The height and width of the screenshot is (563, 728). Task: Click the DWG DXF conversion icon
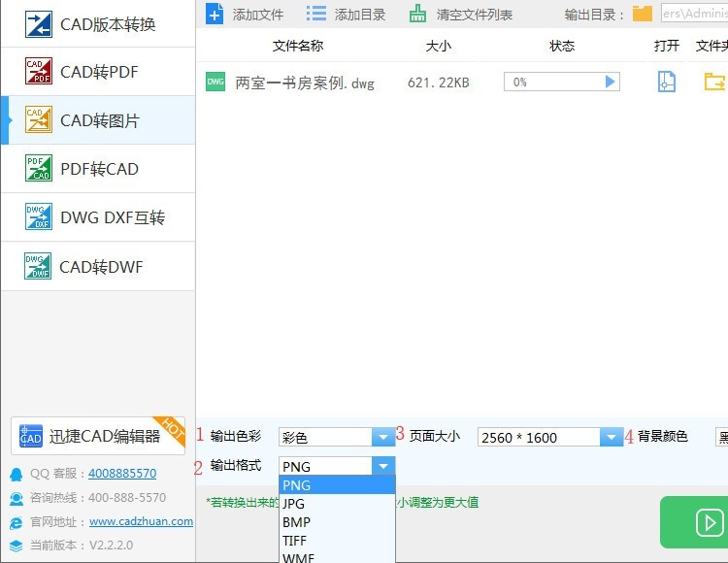[39, 216]
